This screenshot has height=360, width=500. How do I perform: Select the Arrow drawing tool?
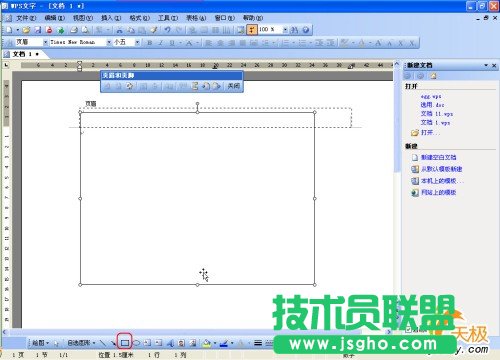[113, 343]
